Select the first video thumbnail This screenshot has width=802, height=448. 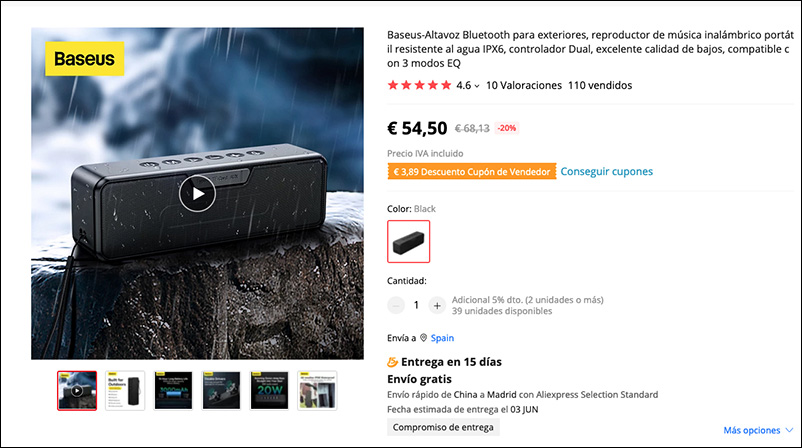click(77, 391)
